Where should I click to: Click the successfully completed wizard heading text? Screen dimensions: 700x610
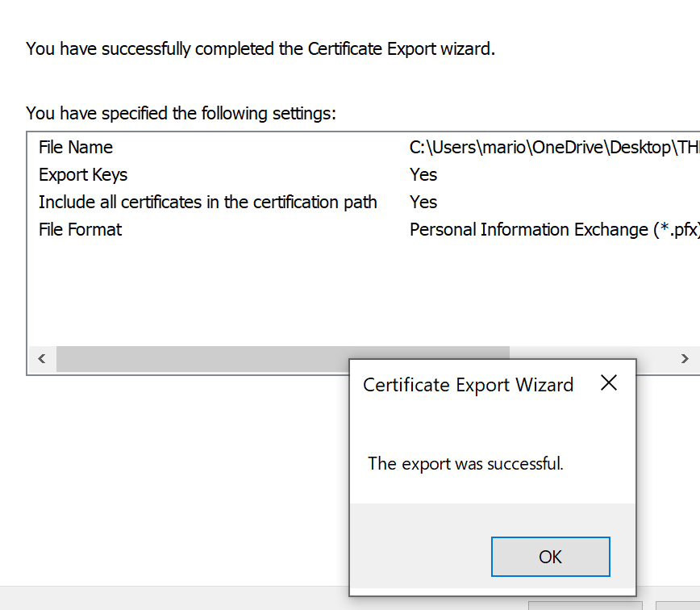pos(260,49)
